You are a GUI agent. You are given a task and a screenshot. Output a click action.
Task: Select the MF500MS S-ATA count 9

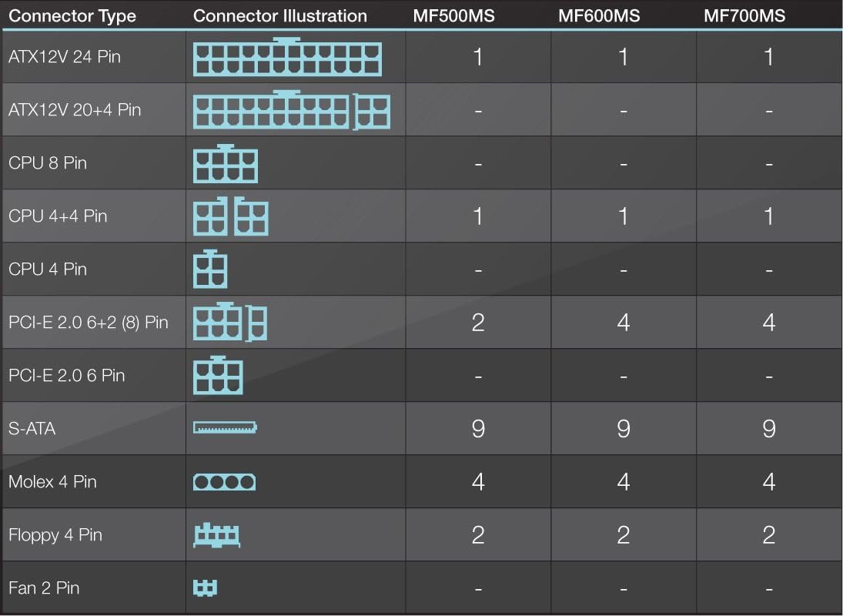click(x=478, y=429)
